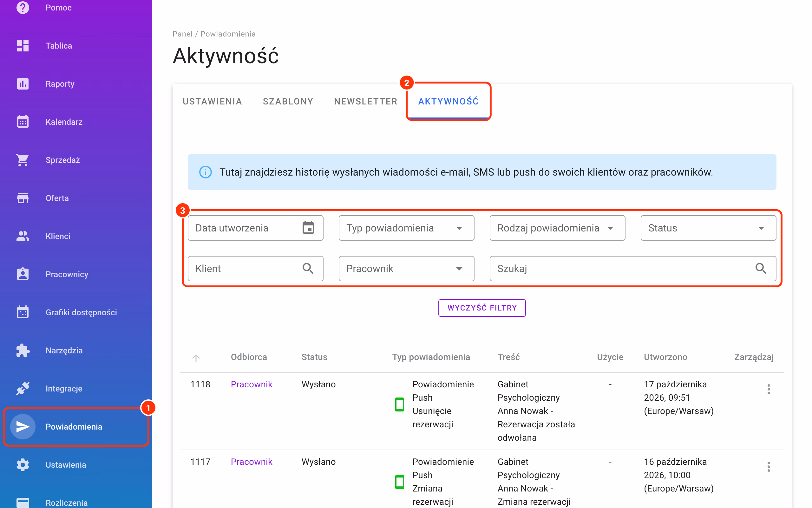Focus the Szukaj search input
812x508 pixels.
(x=633, y=269)
